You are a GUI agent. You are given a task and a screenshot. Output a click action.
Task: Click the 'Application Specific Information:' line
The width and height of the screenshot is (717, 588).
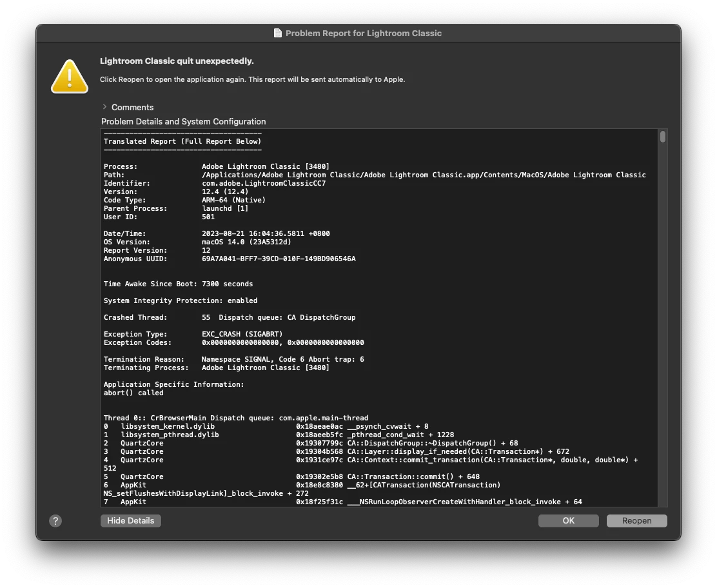pos(173,384)
